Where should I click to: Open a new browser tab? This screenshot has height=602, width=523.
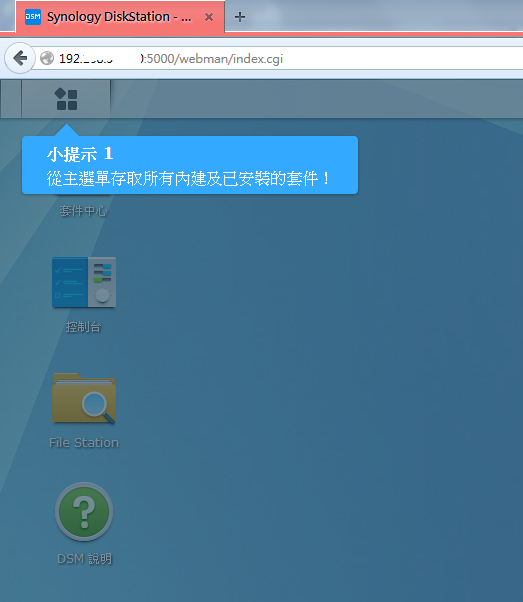tap(240, 17)
